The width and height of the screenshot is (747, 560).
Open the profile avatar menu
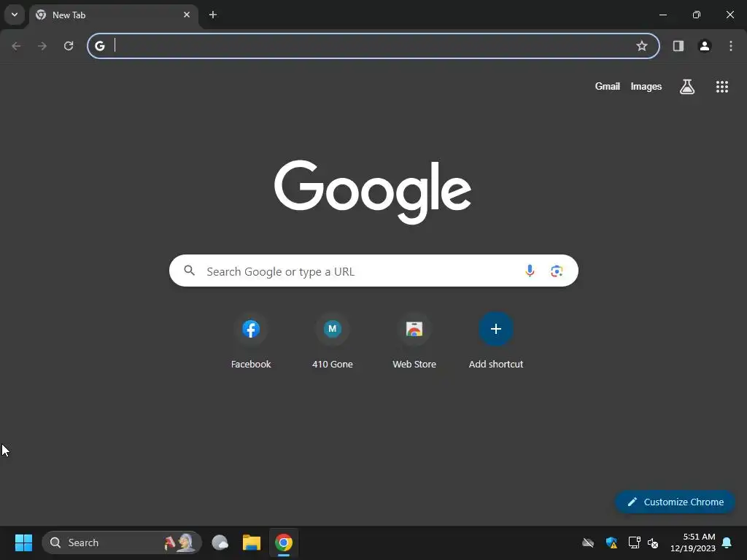705,46
